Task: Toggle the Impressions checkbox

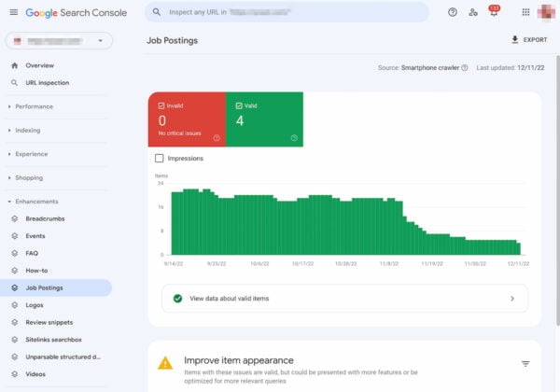Action: [160, 159]
